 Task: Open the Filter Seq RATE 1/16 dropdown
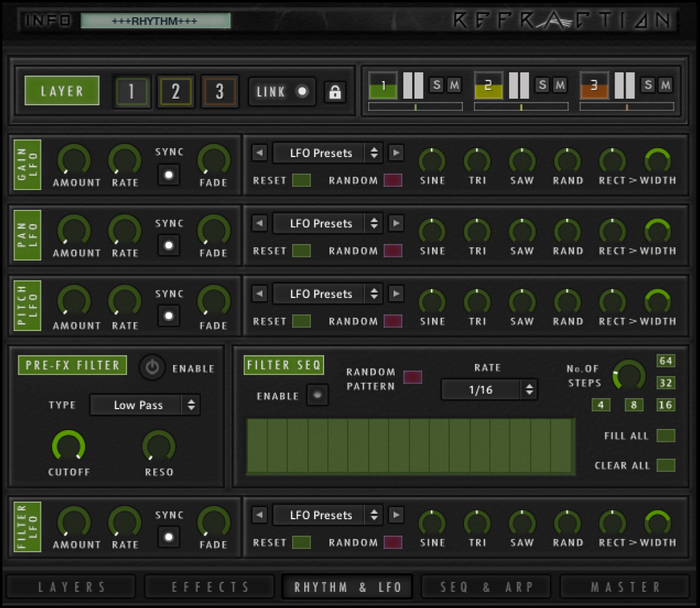(x=489, y=390)
